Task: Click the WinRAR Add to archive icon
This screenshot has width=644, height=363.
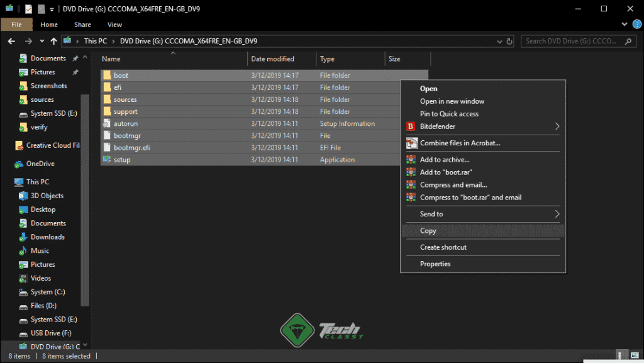Action: click(x=412, y=159)
